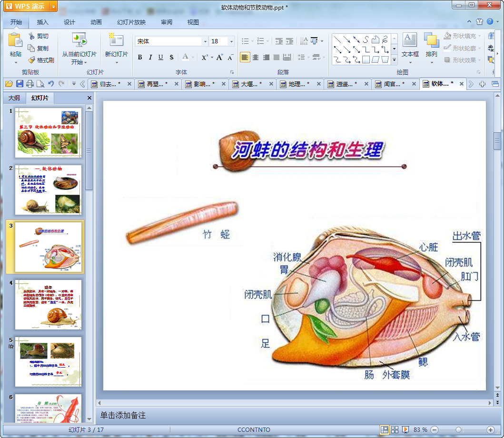
Task: Expand the New Slide dropdown arrow
Action: (117, 62)
